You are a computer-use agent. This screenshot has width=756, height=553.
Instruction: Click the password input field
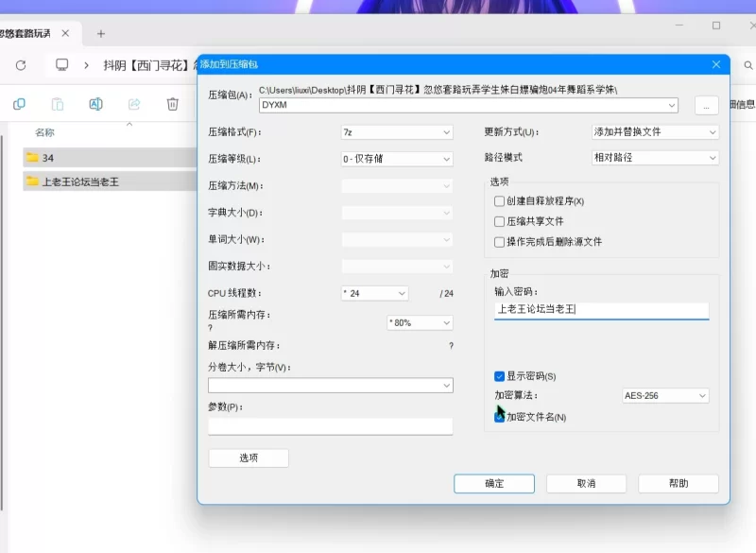click(601, 310)
